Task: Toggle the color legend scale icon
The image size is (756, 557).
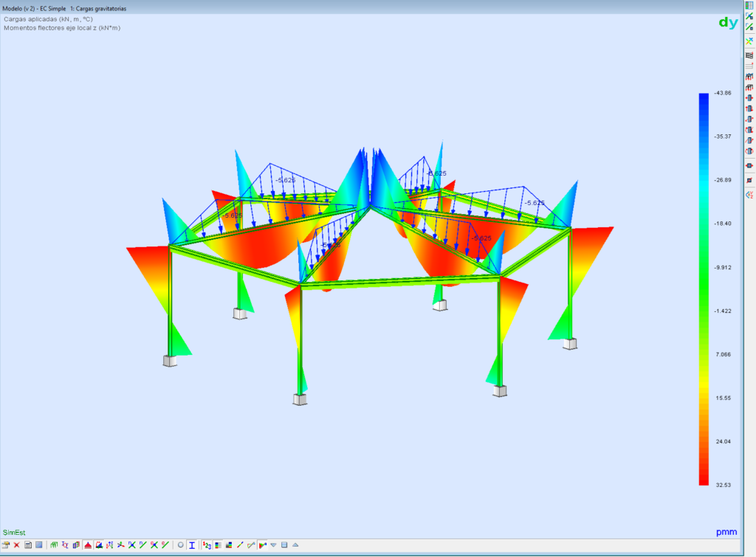Action: pyautogui.click(x=218, y=545)
